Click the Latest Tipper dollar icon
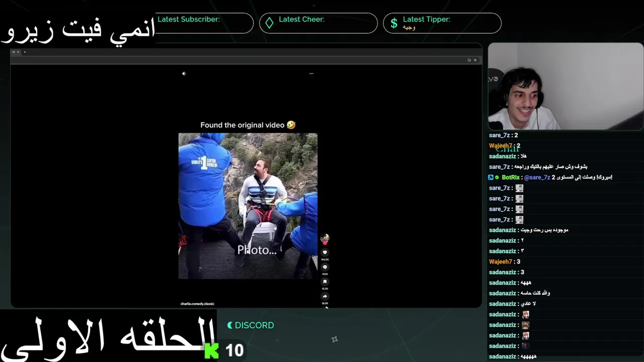The width and height of the screenshot is (644, 362). click(394, 23)
